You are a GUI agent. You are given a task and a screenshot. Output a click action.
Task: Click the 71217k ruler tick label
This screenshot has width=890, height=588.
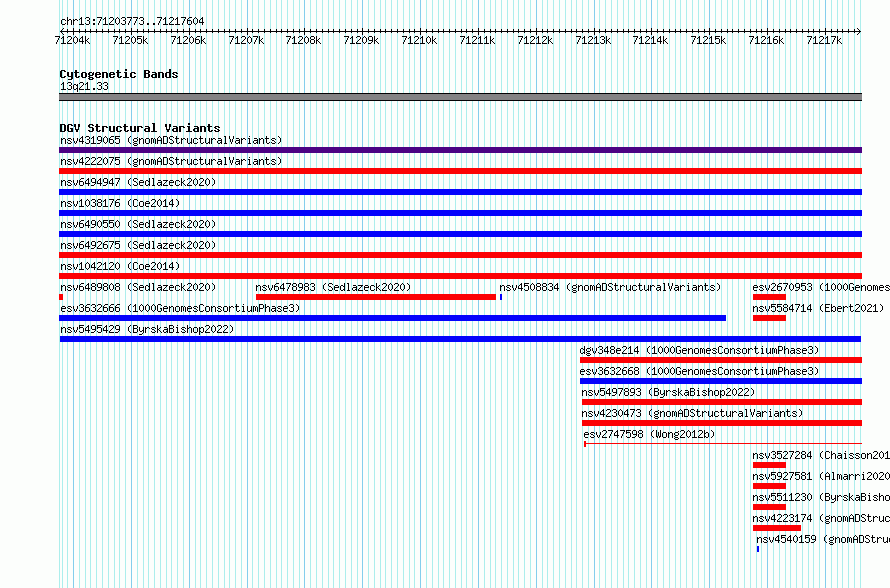[x=824, y=40]
